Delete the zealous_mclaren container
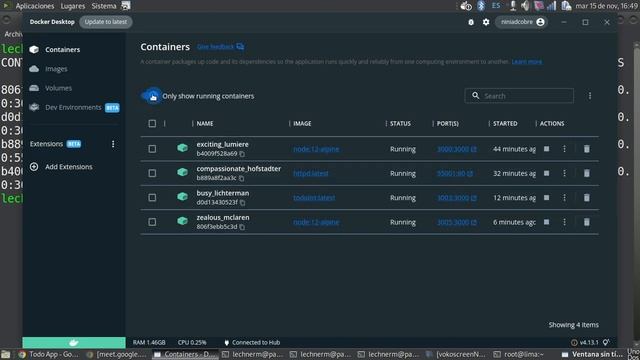 (587, 222)
